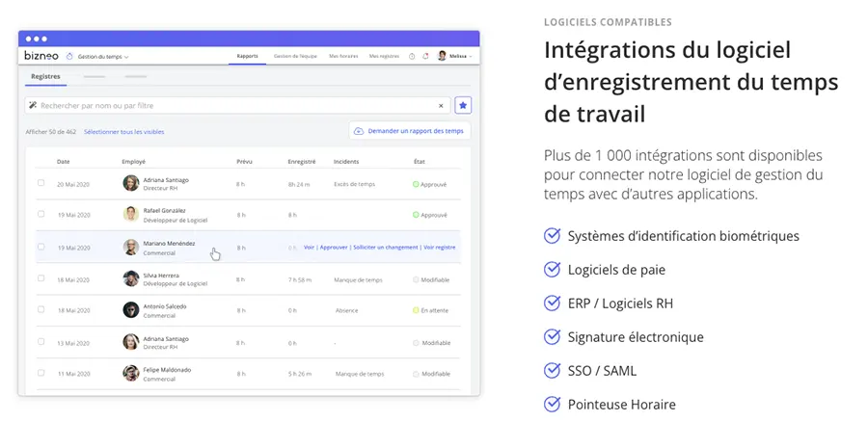This screenshot has height=422, width=868.
Task: Click Silvia Herrera's avatar
Action: click(130, 278)
